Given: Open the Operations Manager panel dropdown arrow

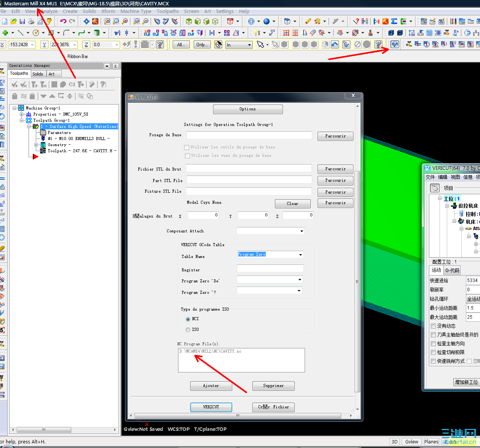Looking at the screenshot, I should pos(107,66).
